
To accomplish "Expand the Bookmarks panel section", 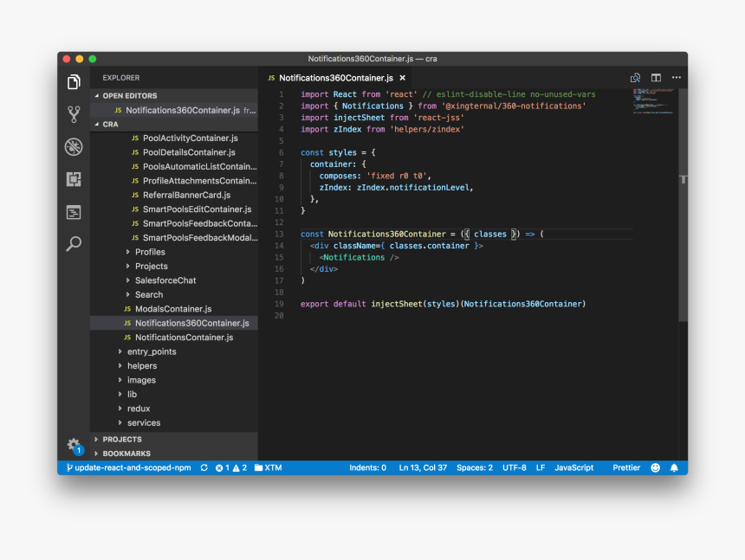I will [x=126, y=454].
